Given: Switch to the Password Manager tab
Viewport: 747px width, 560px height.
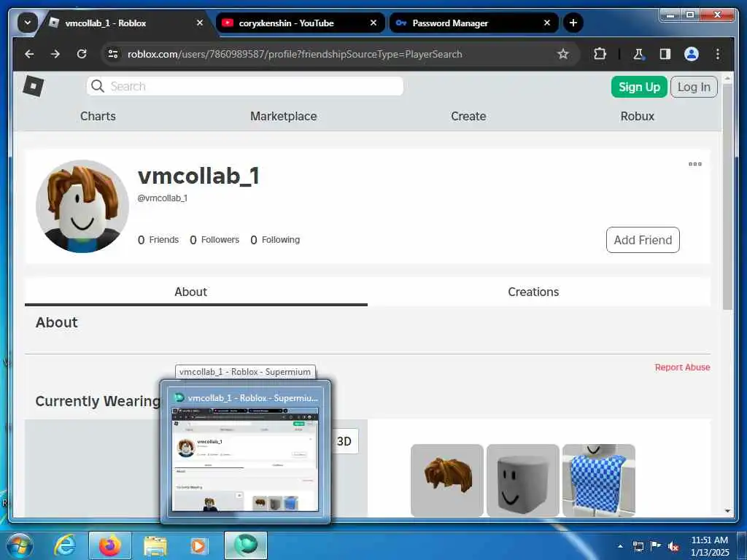Looking at the screenshot, I should click(x=473, y=23).
